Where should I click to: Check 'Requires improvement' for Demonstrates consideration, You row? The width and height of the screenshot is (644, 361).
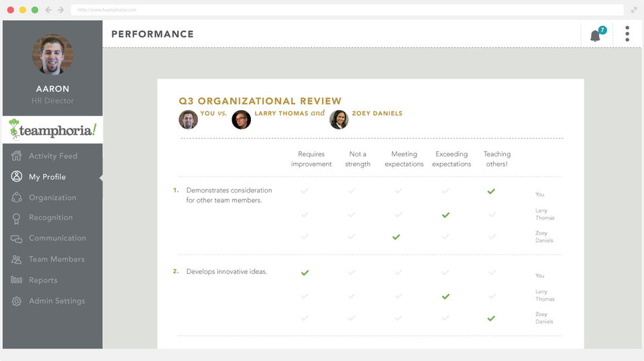(x=305, y=192)
